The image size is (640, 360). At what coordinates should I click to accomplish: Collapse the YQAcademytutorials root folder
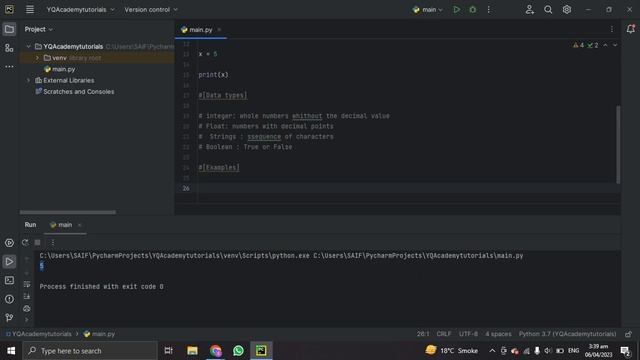tap(29, 47)
